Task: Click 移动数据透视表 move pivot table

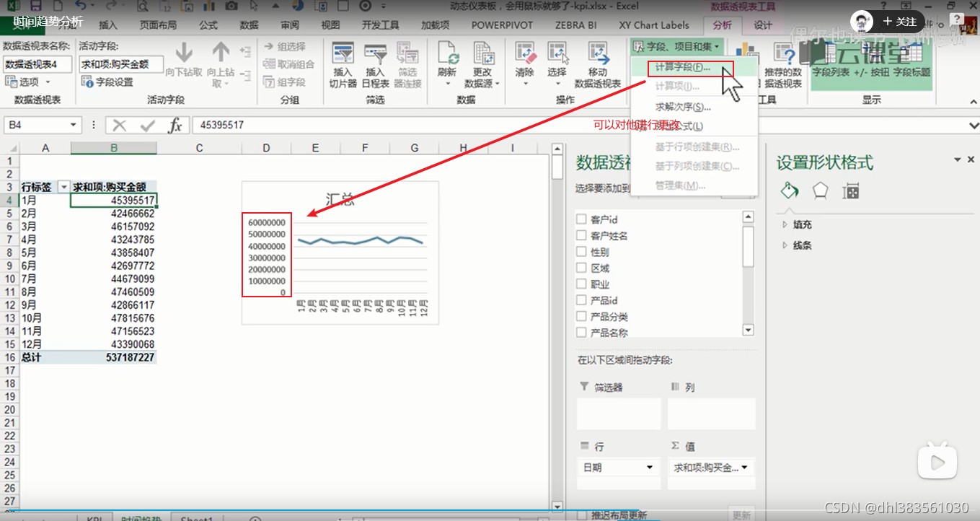Action: pyautogui.click(x=598, y=65)
